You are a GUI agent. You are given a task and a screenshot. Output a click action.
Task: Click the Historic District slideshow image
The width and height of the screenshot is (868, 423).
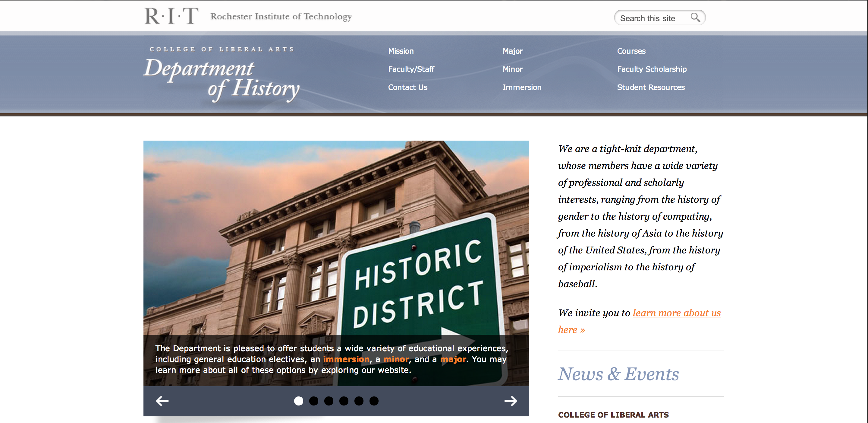(x=336, y=236)
